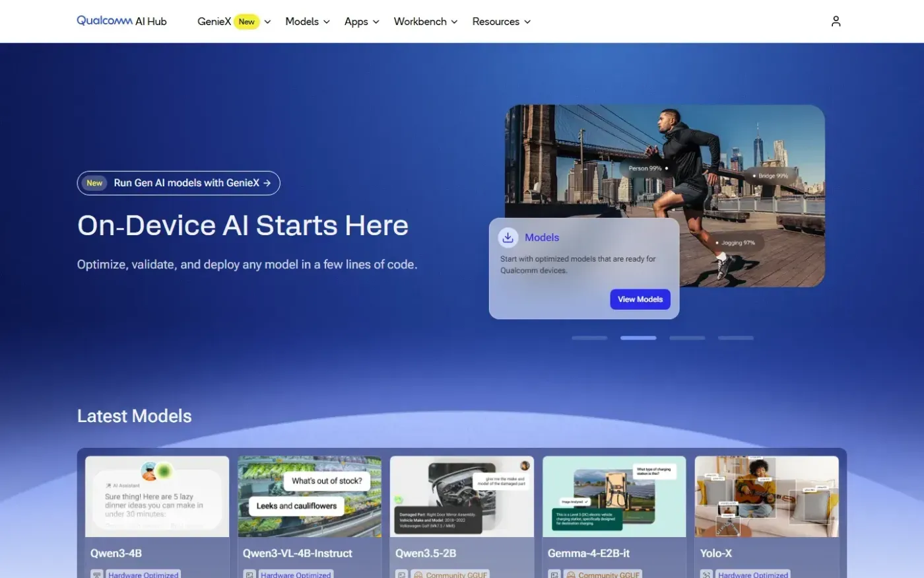Select the active second carousel indicator
This screenshot has height=578, width=924.
(638, 338)
